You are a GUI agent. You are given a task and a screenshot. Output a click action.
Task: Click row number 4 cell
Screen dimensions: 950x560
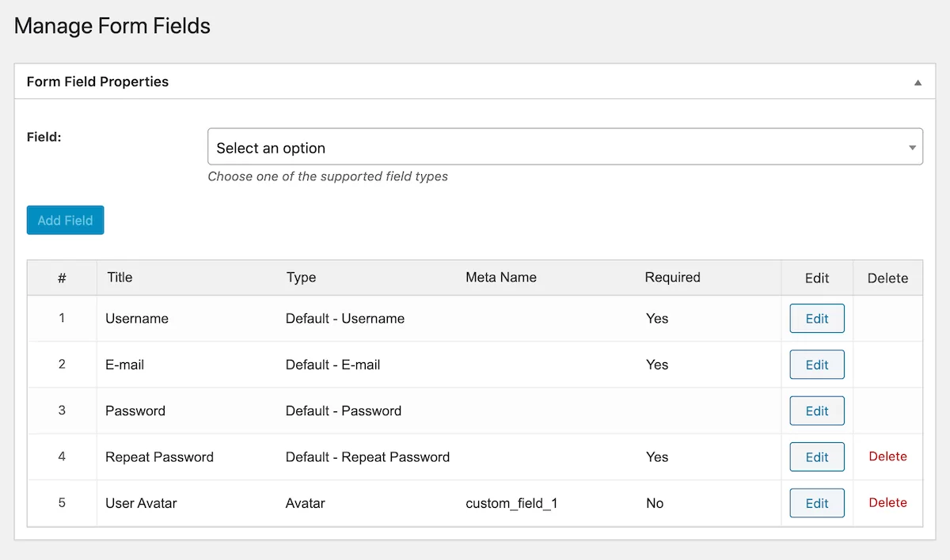click(x=62, y=456)
